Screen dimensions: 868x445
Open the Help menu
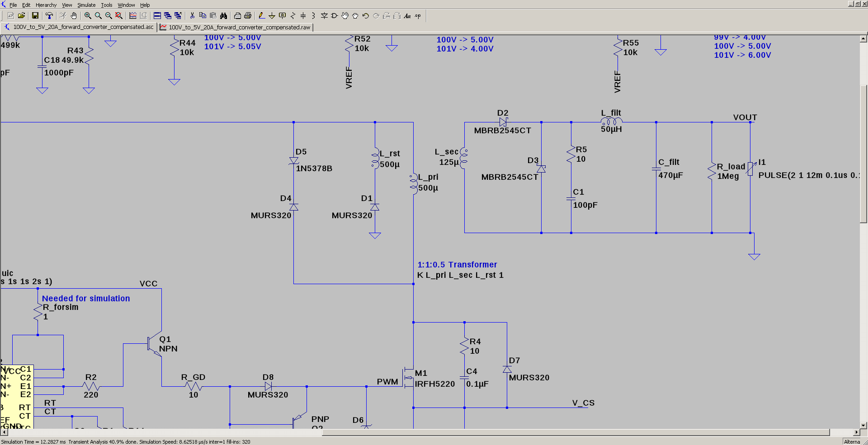coord(145,5)
